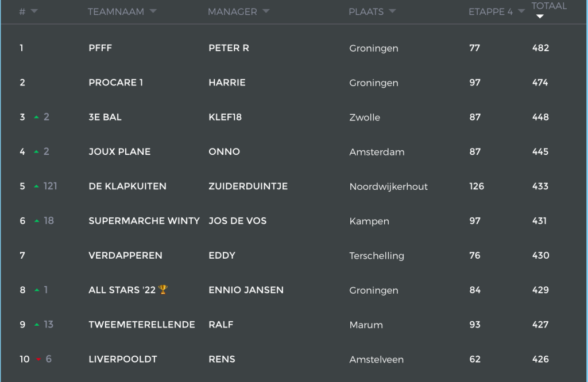The height and width of the screenshot is (382, 588).
Task: Sort by ETAPPE 4 arrow
Action: click(x=521, y=11)
